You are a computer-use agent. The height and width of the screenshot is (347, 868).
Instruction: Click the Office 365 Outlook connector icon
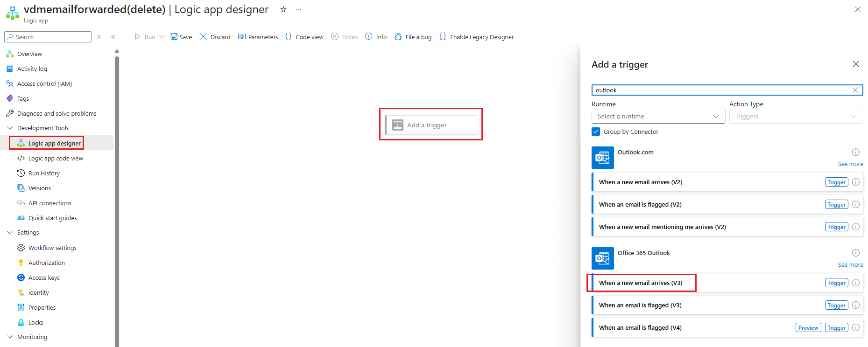coord(603,258)
